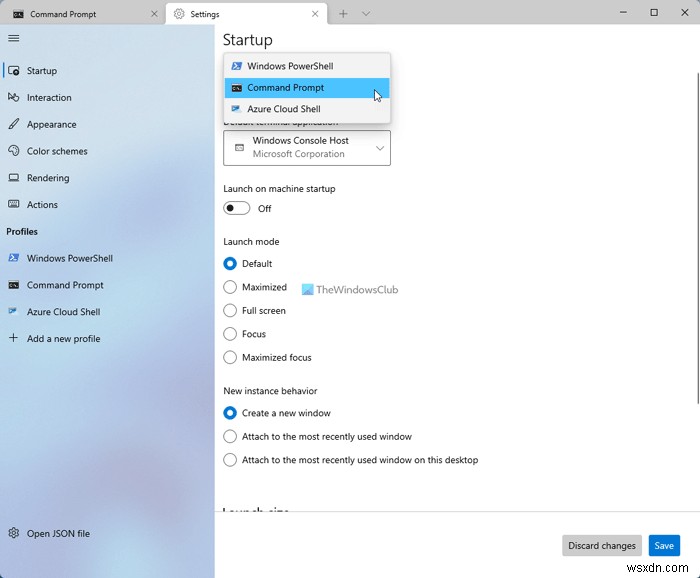The width and height of the screenshot is (700, 578).
Task: Open the new tab profile dropdown chevron
Action: click(x=366, y=14)
